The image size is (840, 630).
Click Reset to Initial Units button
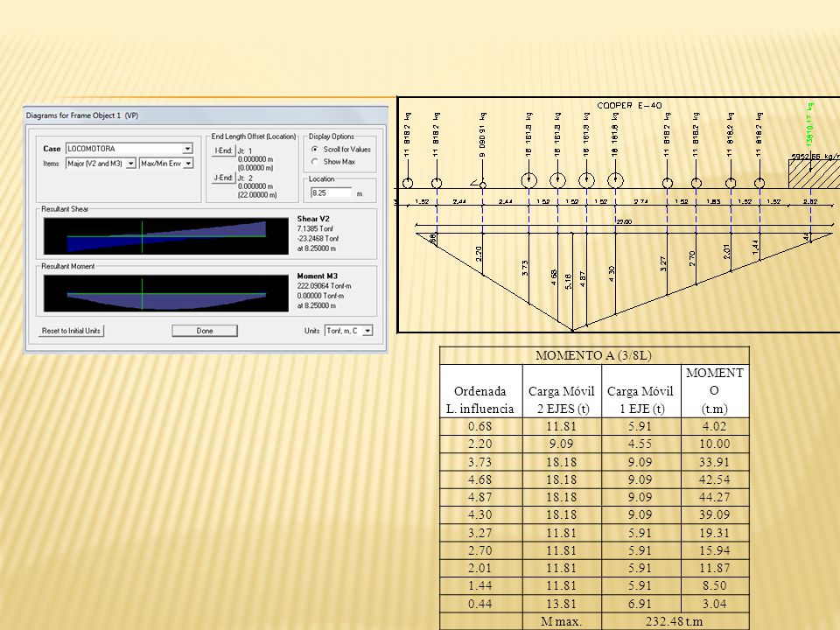point(71,331)
